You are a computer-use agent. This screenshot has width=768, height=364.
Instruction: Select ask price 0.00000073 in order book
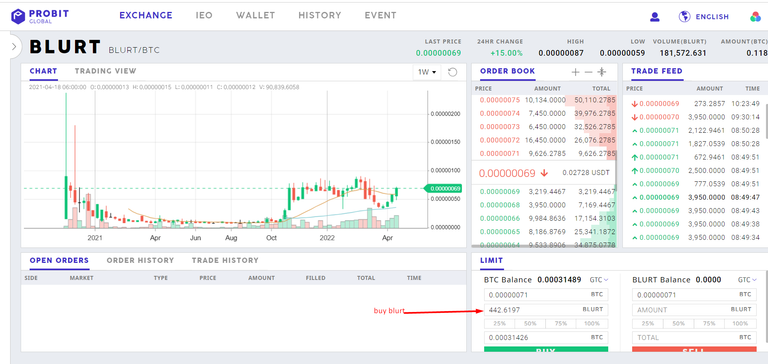tap(500, 126)
